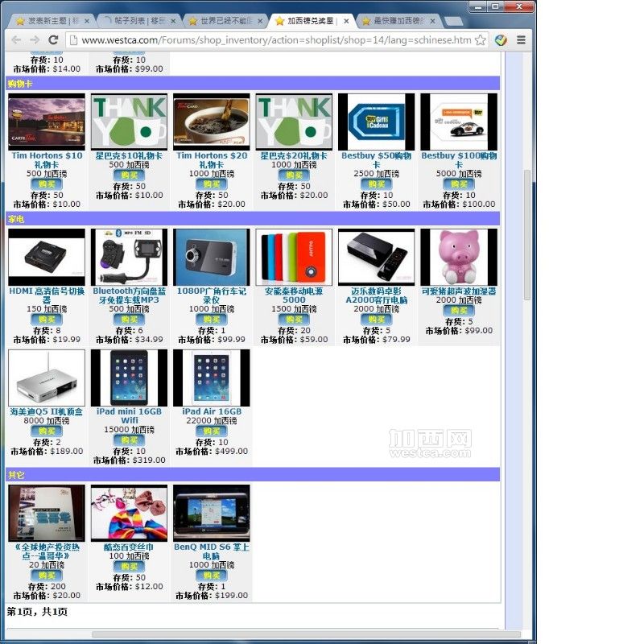Viewport: 644px width, 644px height.
Task: Open pink pig humidifier image
Action: pyautogui.click(x=459, y=257)
